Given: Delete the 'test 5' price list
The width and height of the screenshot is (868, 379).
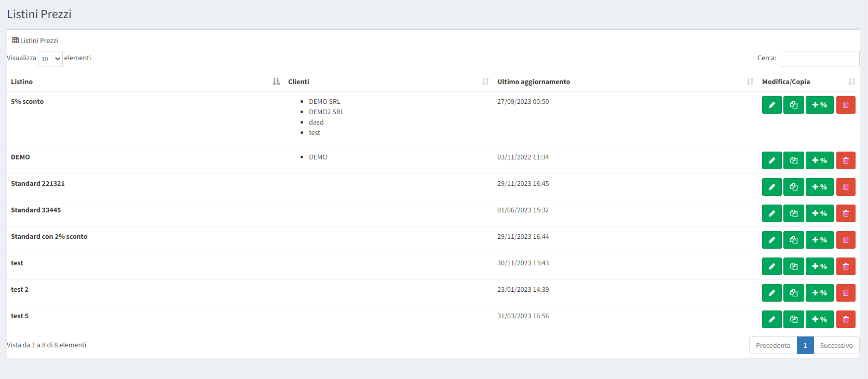Looking at the screenshot, I should coord(846,319).
